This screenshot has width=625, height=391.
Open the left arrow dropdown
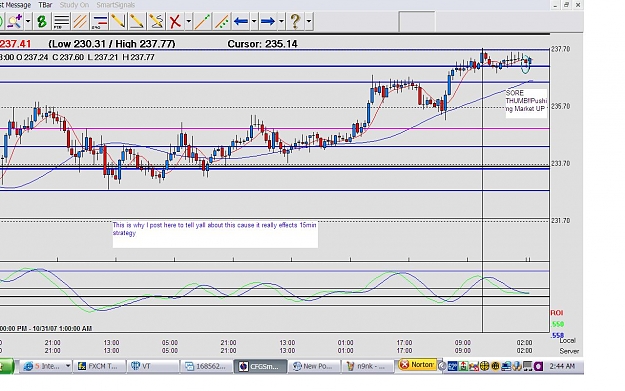tap(254, 21)
